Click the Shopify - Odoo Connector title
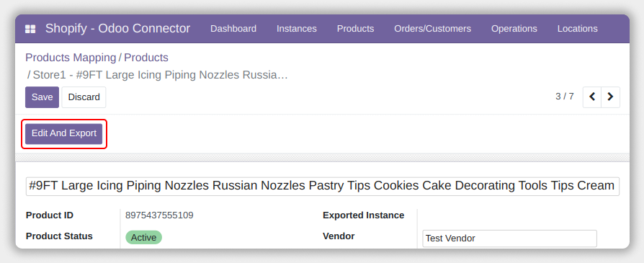This screenshot has width=644, height=263. (117, 28)
